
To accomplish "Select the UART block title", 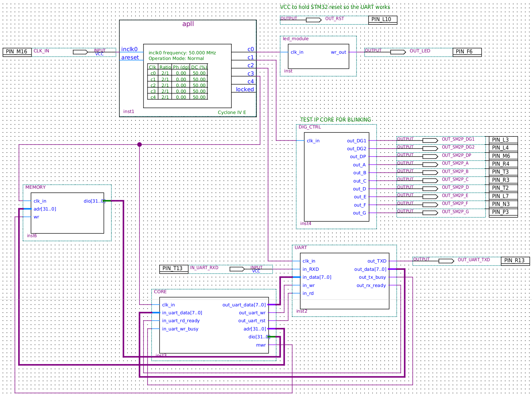I will pyautogui.click(x=301, y=247).
